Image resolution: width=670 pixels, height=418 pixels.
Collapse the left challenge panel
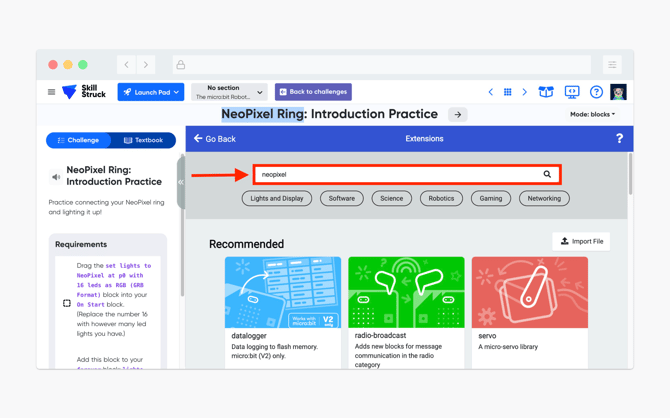pyautogui.click(x=181, y=182)
